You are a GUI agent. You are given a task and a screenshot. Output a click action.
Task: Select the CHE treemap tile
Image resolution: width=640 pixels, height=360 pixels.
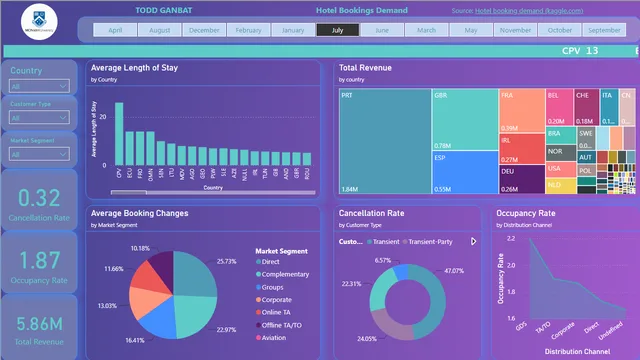pos(587,107)
